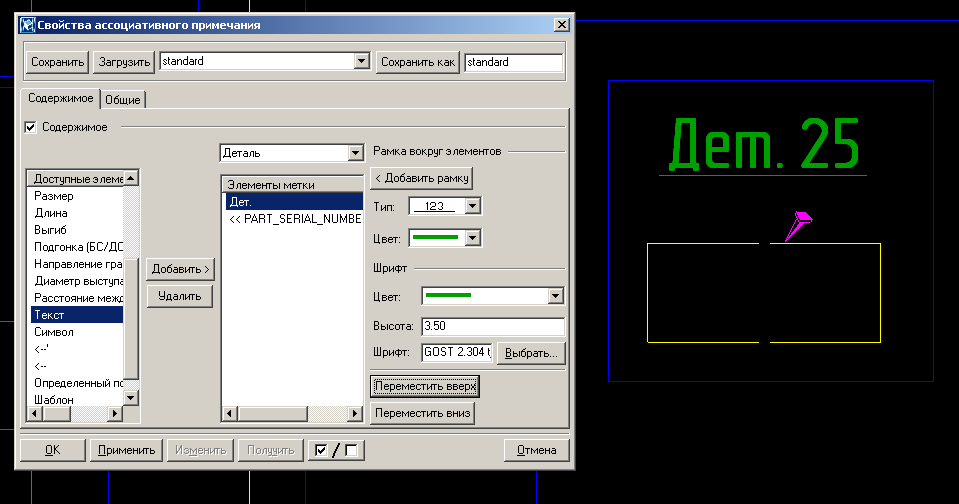Click the Сохранить button

click(57, 62)
